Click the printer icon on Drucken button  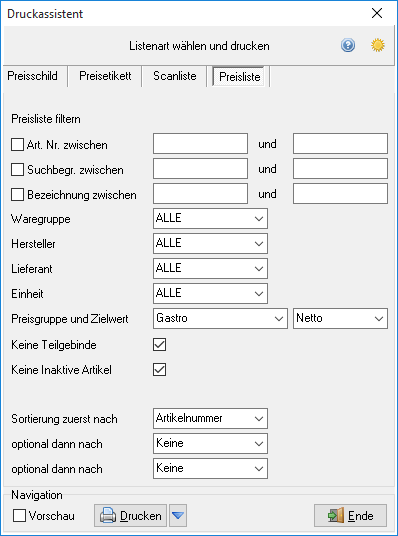coord(108,515)
